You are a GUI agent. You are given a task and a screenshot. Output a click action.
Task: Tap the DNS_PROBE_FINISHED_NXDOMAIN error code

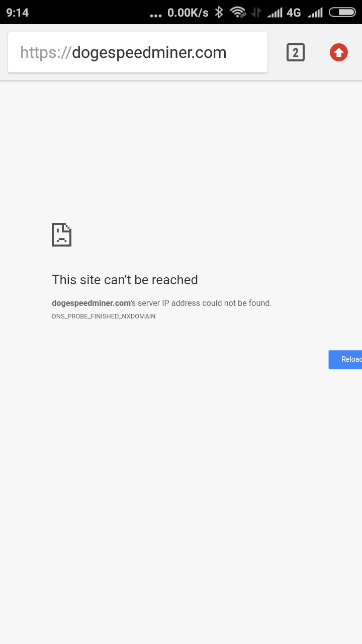[x=104, y=316]
